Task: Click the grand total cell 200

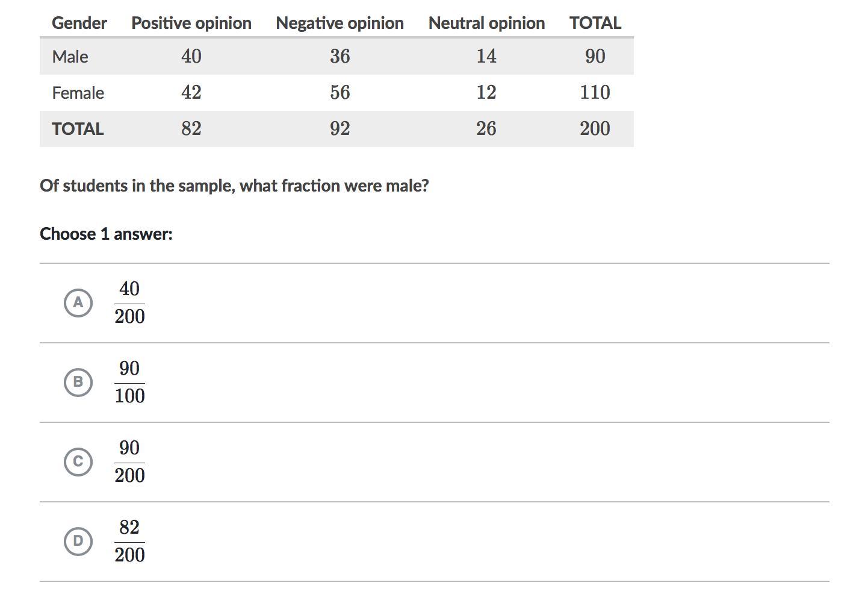Action: coord(595,129)
